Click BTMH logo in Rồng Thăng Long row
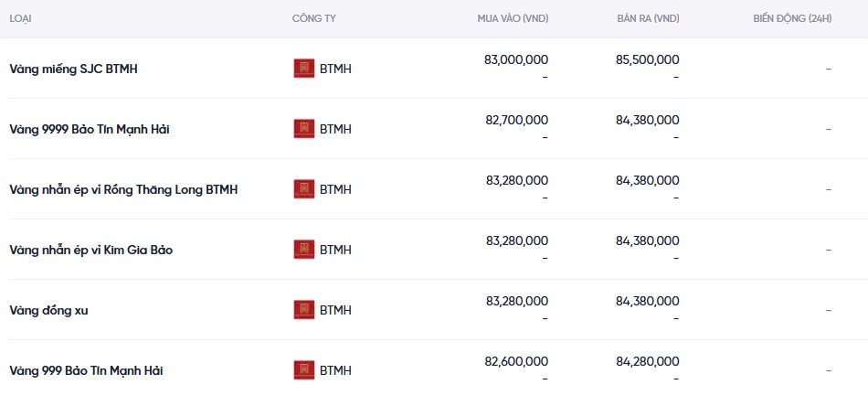Image resolution: width=868 pixels, height=395 pixels. click(x=303, y=189)
